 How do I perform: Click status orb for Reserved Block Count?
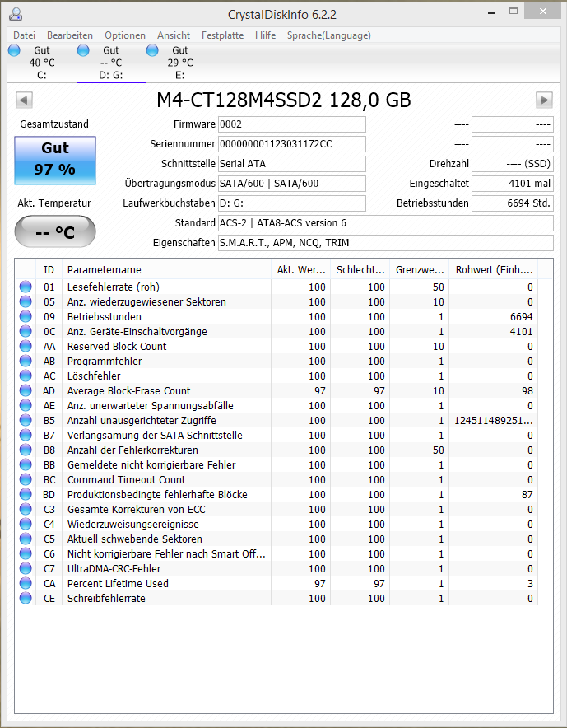pyautogui.click(x=26, y=347)
